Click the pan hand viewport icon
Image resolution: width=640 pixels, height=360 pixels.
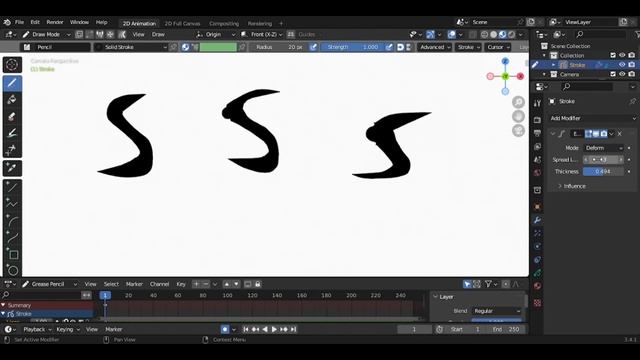518,116
